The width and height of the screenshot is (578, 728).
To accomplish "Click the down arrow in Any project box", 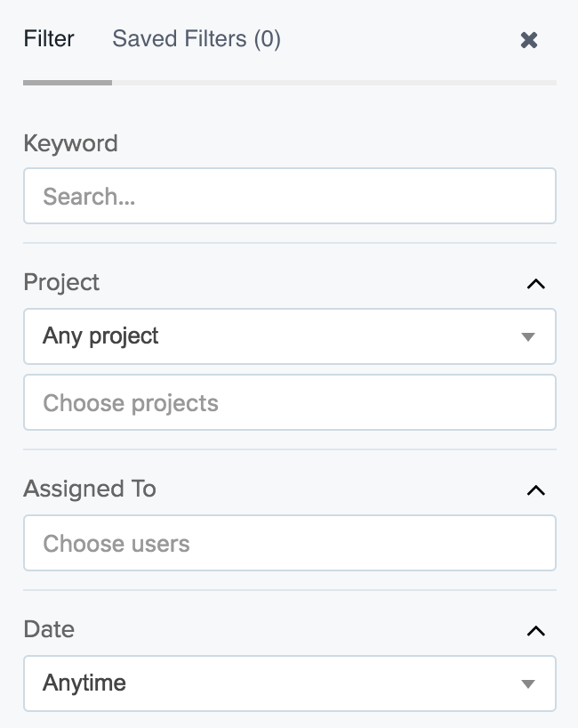I will click(x=528, y=337).
